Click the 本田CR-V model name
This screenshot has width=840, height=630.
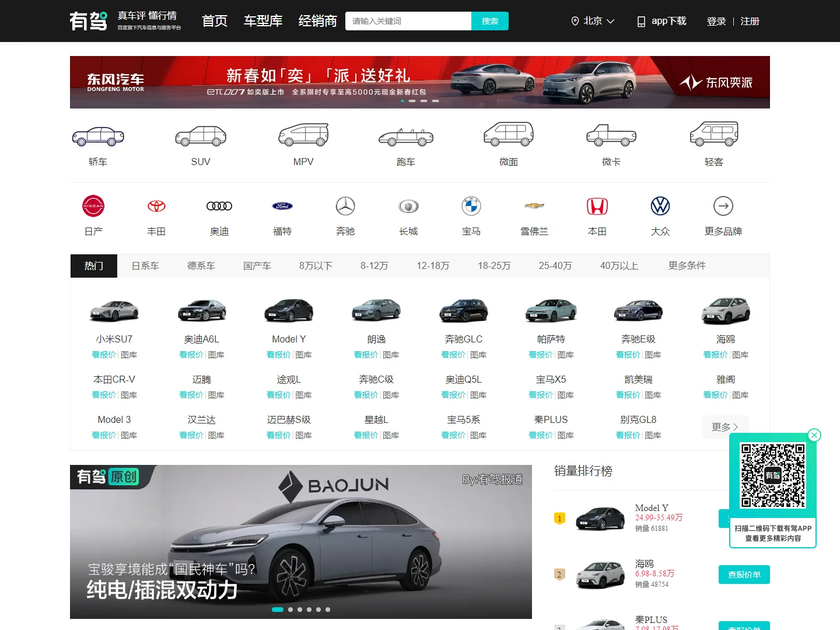[x=114, y=379]
